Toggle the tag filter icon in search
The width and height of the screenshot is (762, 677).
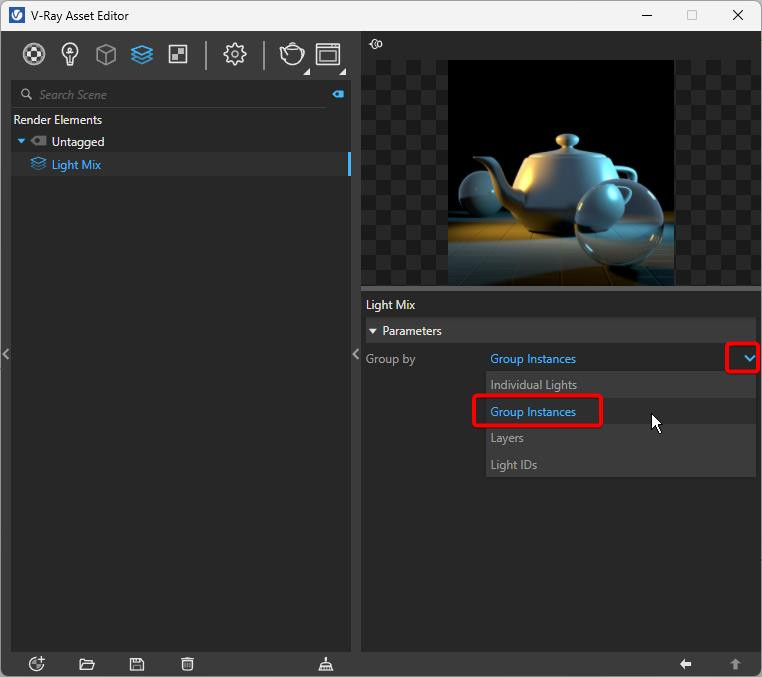338,94
